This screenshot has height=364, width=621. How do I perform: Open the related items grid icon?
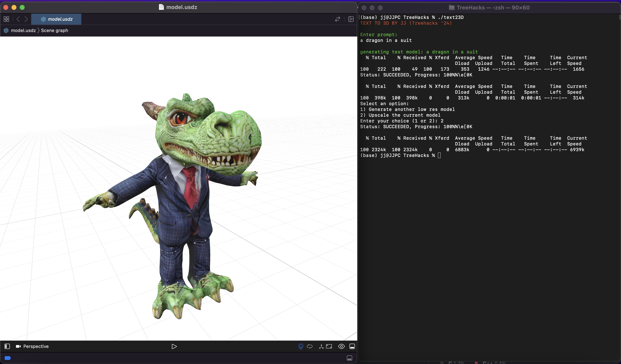pos(6,19)
